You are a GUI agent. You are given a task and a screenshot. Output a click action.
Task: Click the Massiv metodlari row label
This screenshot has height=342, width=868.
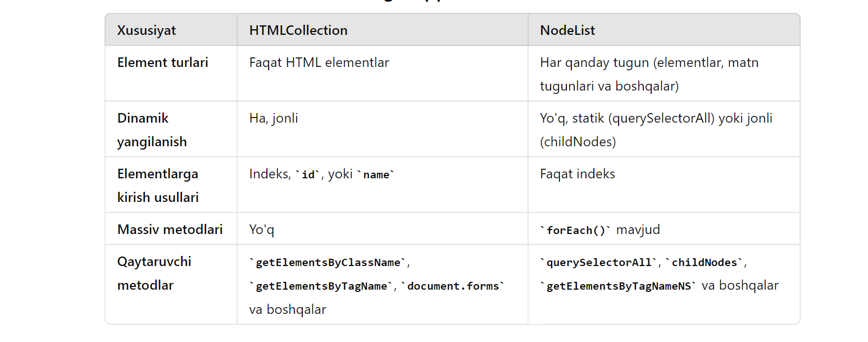tap(170, 229)
